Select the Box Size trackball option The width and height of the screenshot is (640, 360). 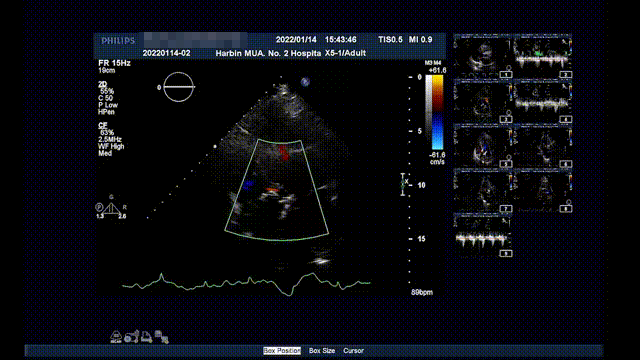point(322,351)
